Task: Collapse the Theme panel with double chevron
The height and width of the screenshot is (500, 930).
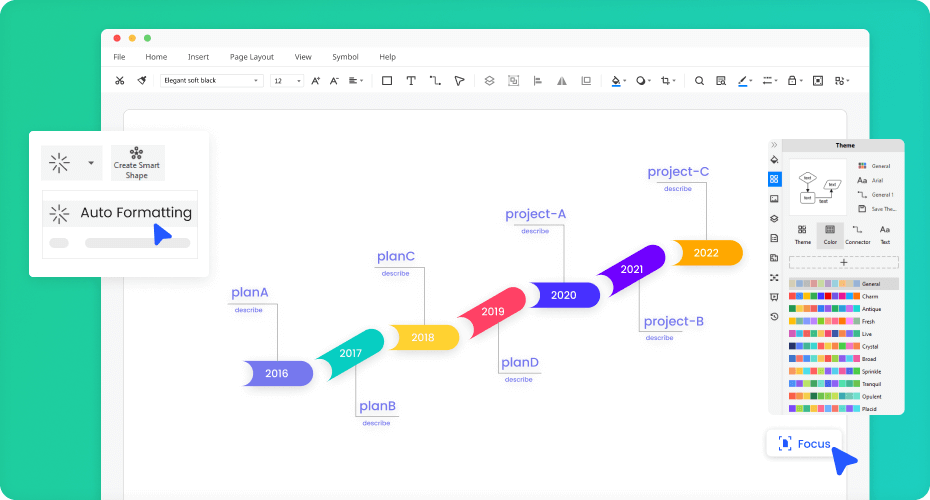Action: point(774,145)
